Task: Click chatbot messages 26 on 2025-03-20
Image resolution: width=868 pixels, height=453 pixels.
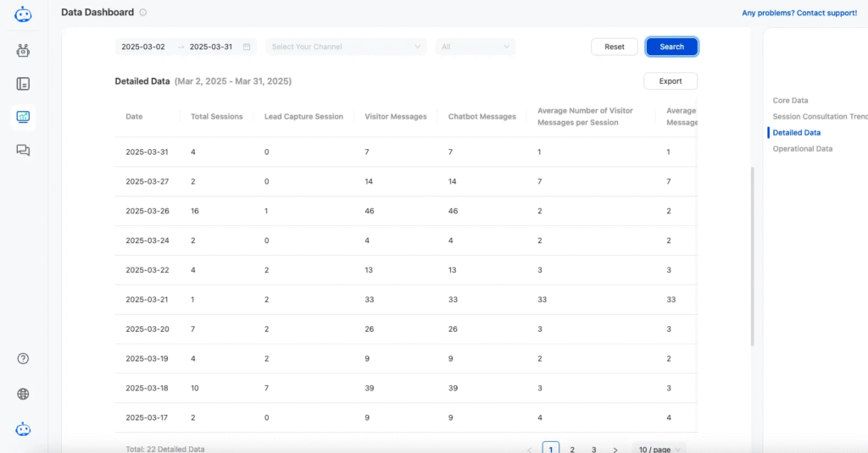Action: click(453, 329)
